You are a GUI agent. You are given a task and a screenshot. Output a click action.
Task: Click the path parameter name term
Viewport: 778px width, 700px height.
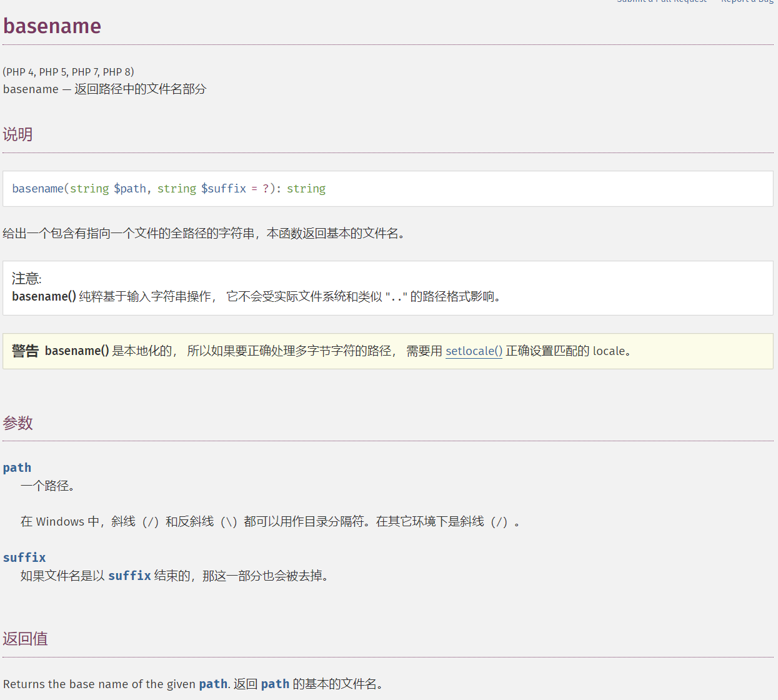17,467
